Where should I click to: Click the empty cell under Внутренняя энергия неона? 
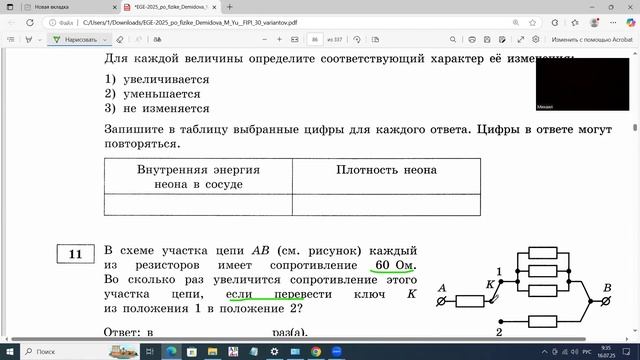[x=198, y=204]
